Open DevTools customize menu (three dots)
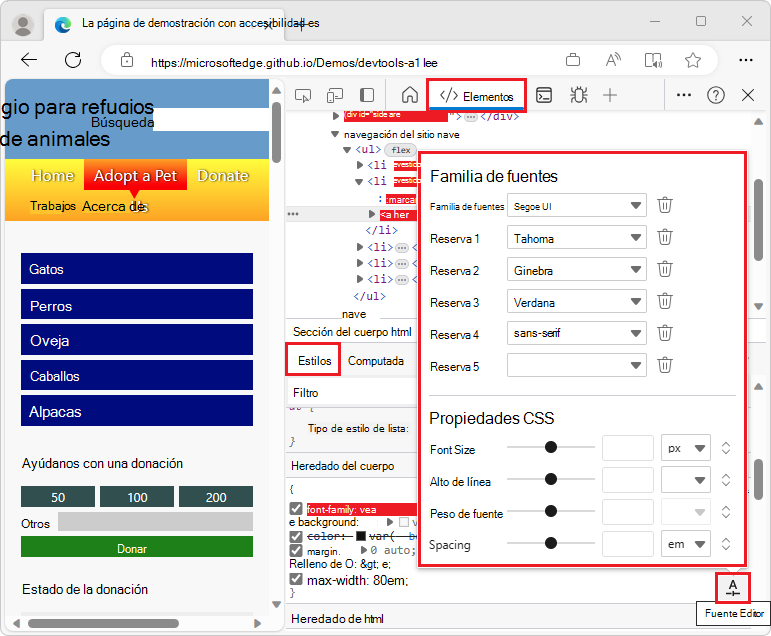The height and width of the screenshot is (636, 771). click(683, 95)
